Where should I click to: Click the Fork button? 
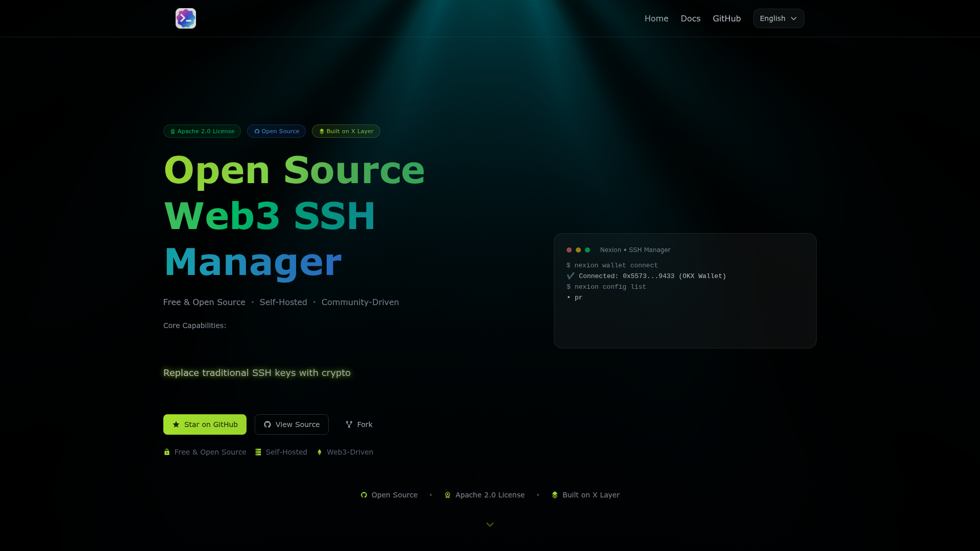pos(359,424)
